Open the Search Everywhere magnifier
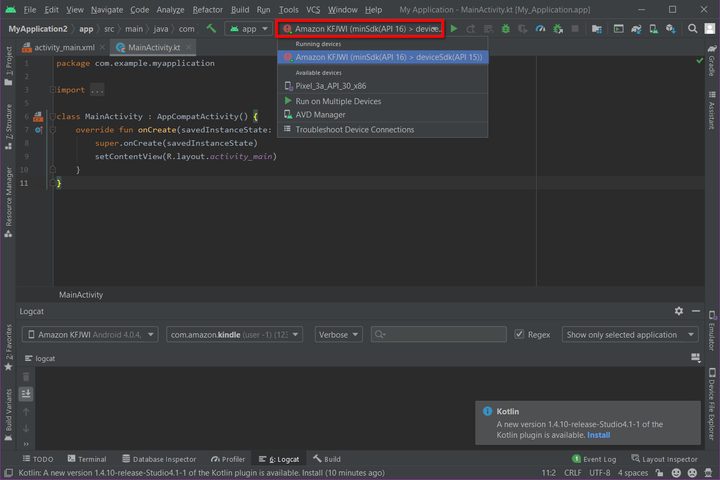 click(692, 28)
